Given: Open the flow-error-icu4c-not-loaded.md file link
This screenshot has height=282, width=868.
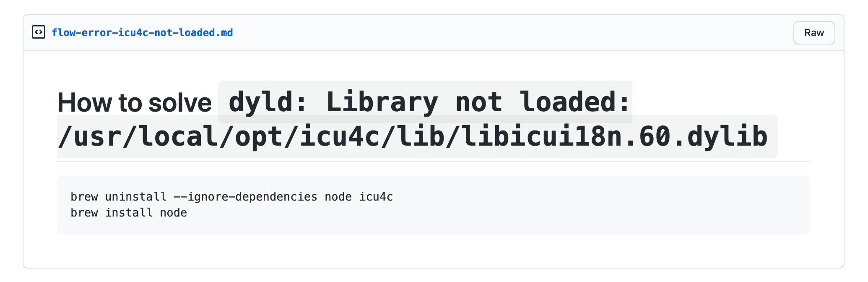Looking at the screenshot, I should (x=142, y=33).
